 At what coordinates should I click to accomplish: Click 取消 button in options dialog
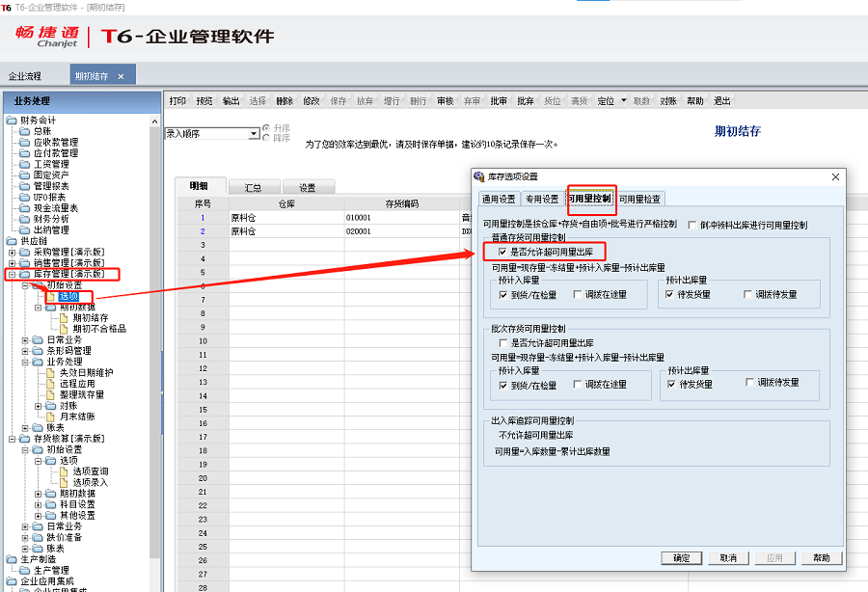[728, 558]
